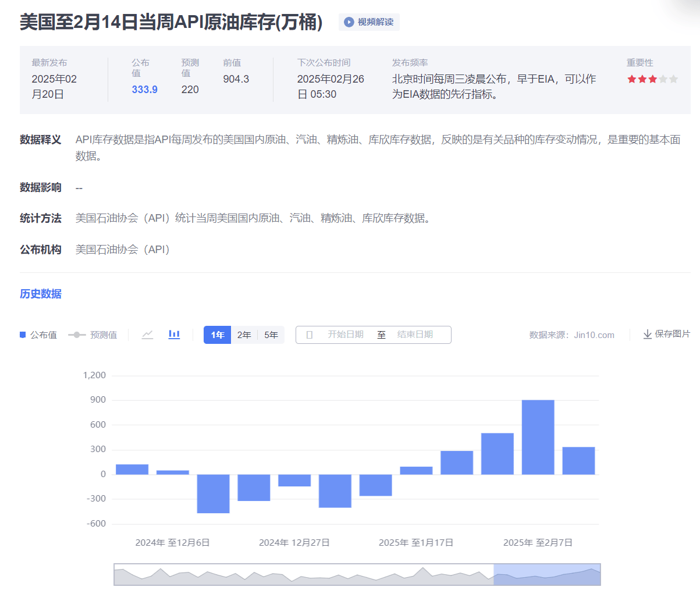Select the 5年 range tab
700x615 pixels.
271,335
